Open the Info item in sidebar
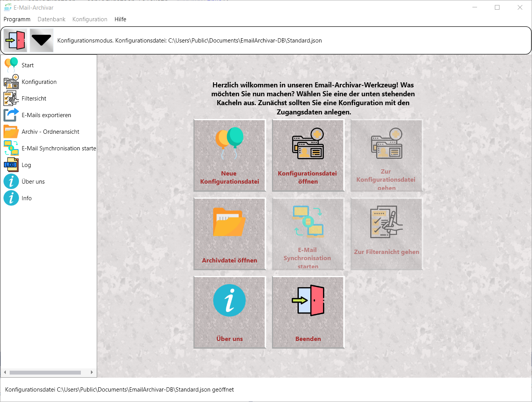The width and height of the screenshot is (532, 402). click(26, 198)
